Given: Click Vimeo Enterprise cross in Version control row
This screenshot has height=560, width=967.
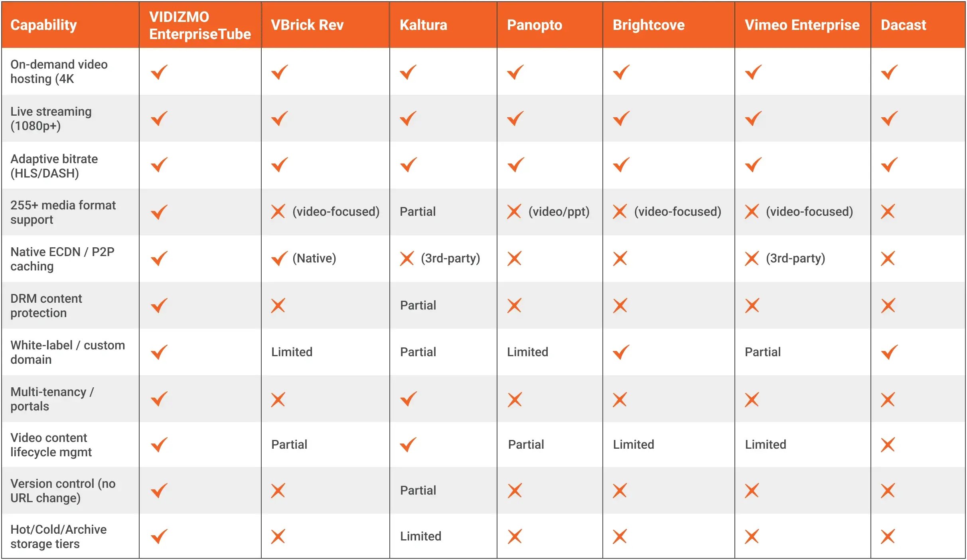Looking at the screenshot, I should [x=752, y=490].
